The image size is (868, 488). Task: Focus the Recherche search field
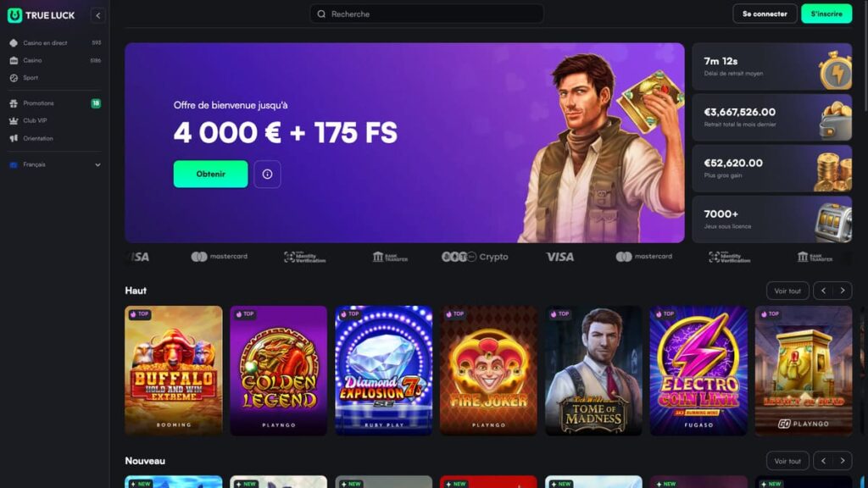point(426,14)
